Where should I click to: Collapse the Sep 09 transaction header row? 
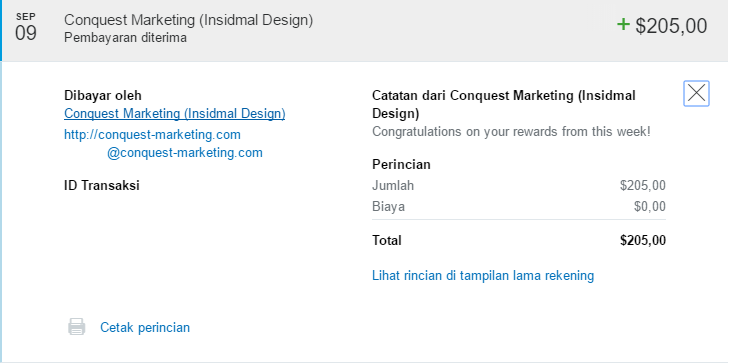click(365, 30)
